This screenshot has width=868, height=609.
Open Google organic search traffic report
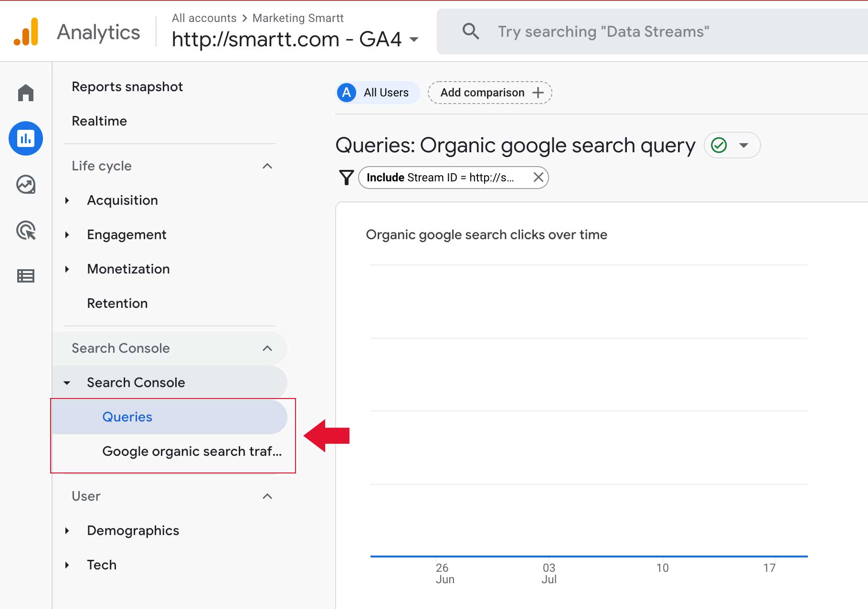coord(192,451)
